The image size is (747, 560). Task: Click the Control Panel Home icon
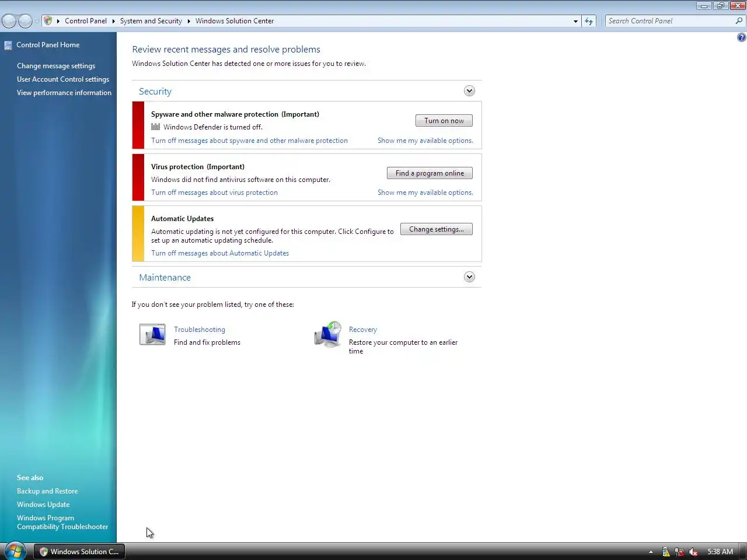tap(8, 45)
